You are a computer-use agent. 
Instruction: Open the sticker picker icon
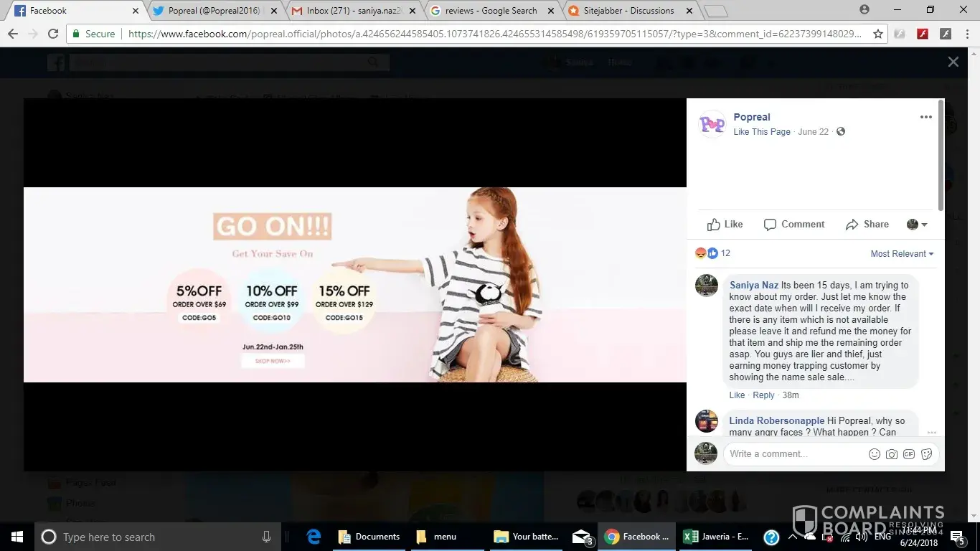pyautogui.click(x=926, y=454)
